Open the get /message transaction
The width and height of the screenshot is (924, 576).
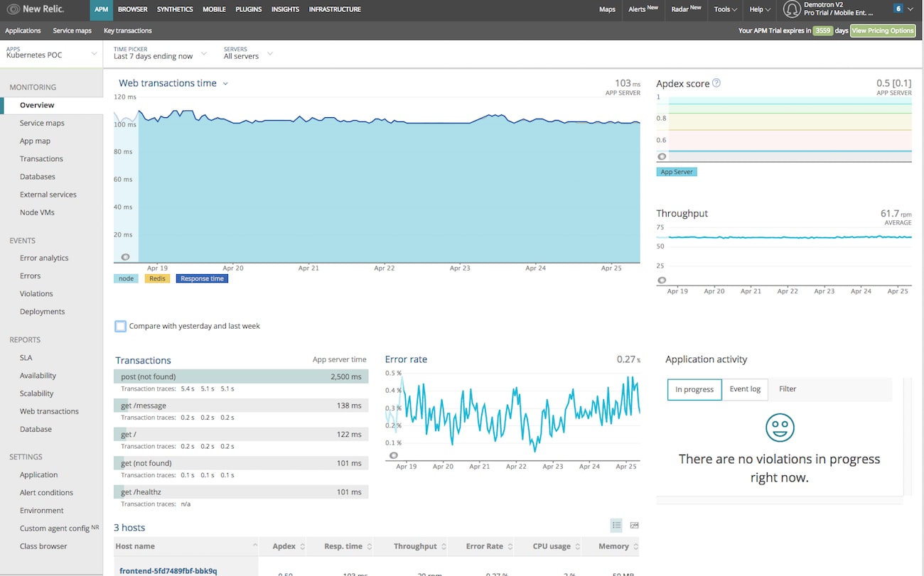click(x=241, y=406)
